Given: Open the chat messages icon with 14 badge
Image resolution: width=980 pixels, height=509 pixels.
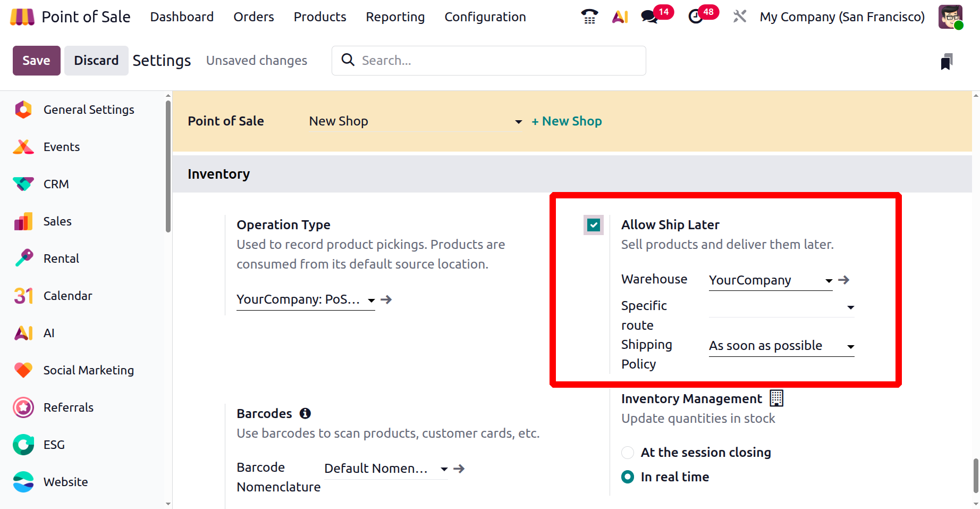Looking at the screenshot, I should click(649, 17).
